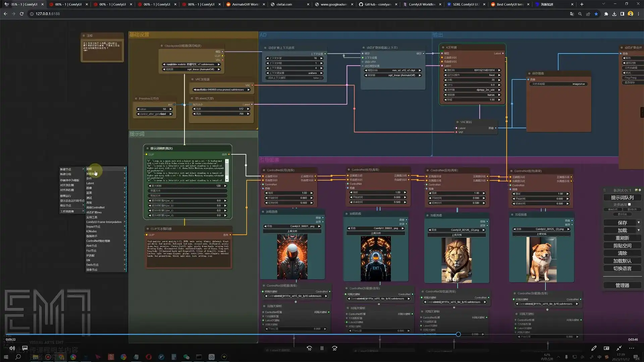Click the 提示词队列 queue prompt button
Screen dimensions: 644x362
tap(622, 198)
